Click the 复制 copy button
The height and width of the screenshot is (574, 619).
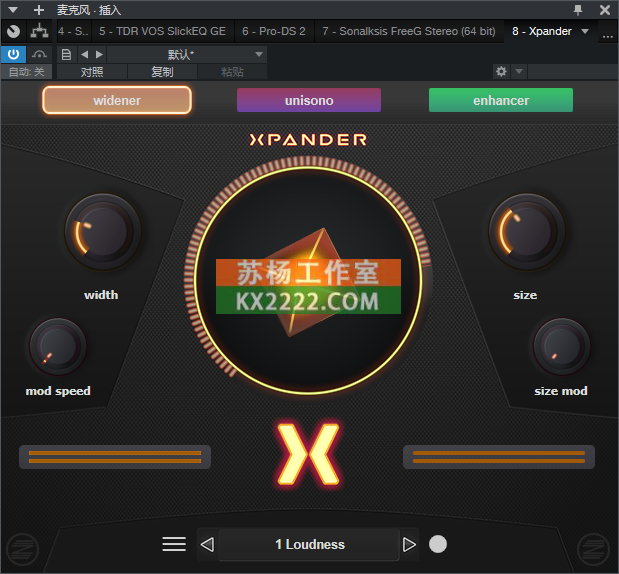(x=162, y=72)
